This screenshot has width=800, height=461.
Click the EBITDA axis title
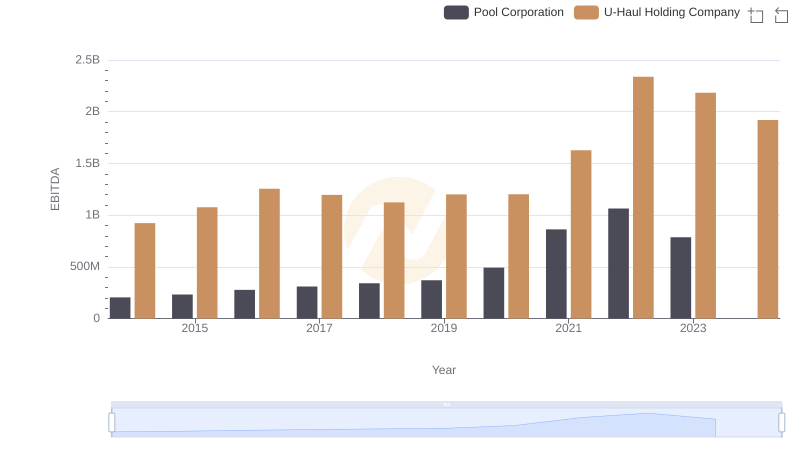[x=55, y=189]
